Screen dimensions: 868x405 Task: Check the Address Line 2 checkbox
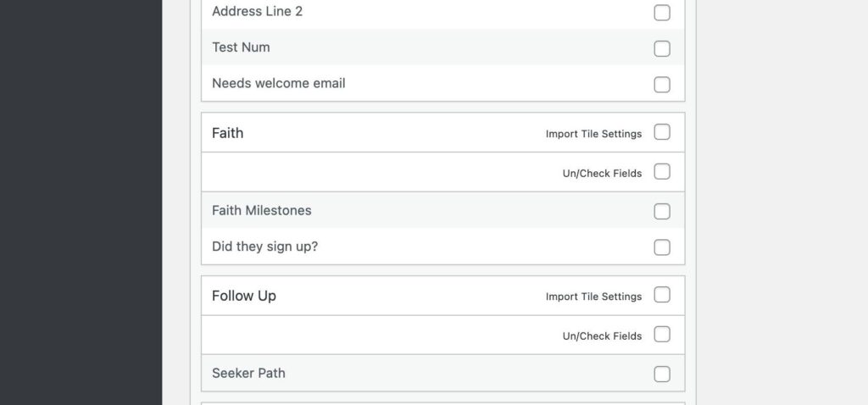tap(662, 13)
